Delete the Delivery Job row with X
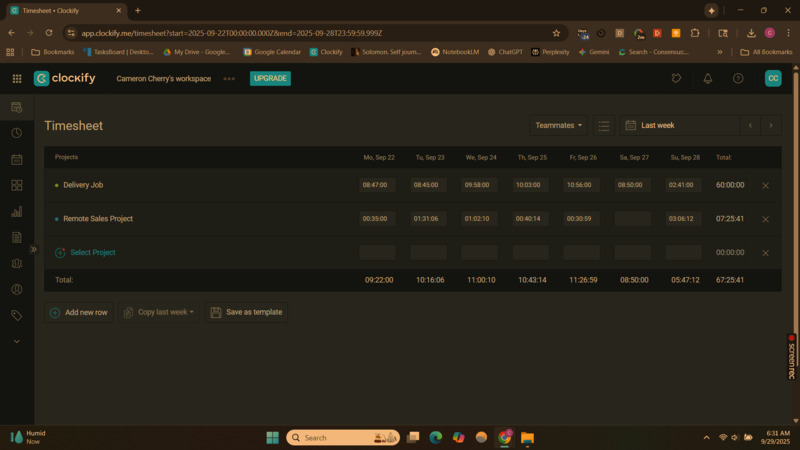800x450 pixels. click(x=766, y=185)
